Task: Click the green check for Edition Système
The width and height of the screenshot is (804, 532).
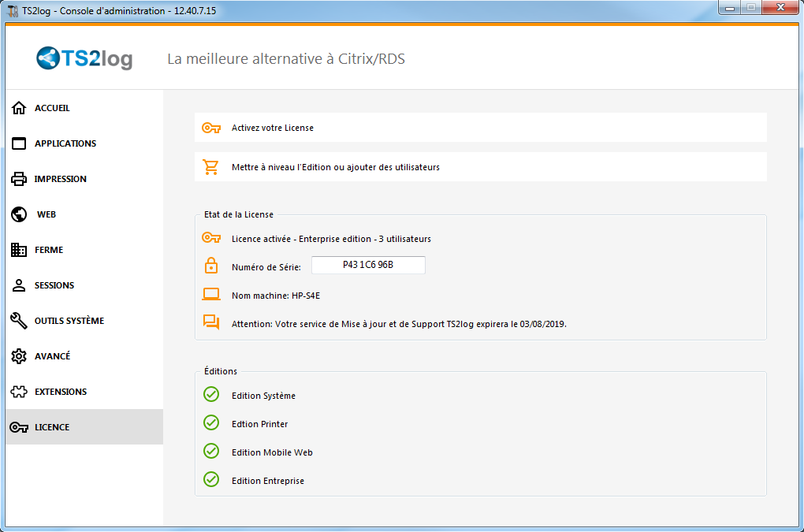Action: tap(211, 394)
